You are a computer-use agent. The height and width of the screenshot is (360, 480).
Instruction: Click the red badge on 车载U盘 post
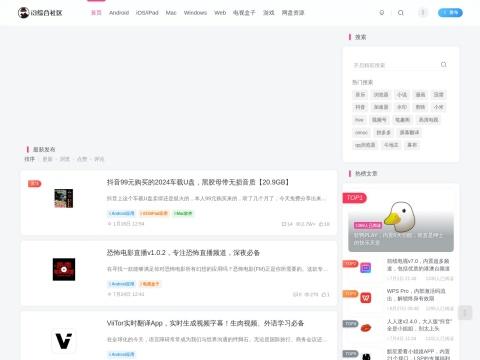pyautogui.click(x=34, y=184)
